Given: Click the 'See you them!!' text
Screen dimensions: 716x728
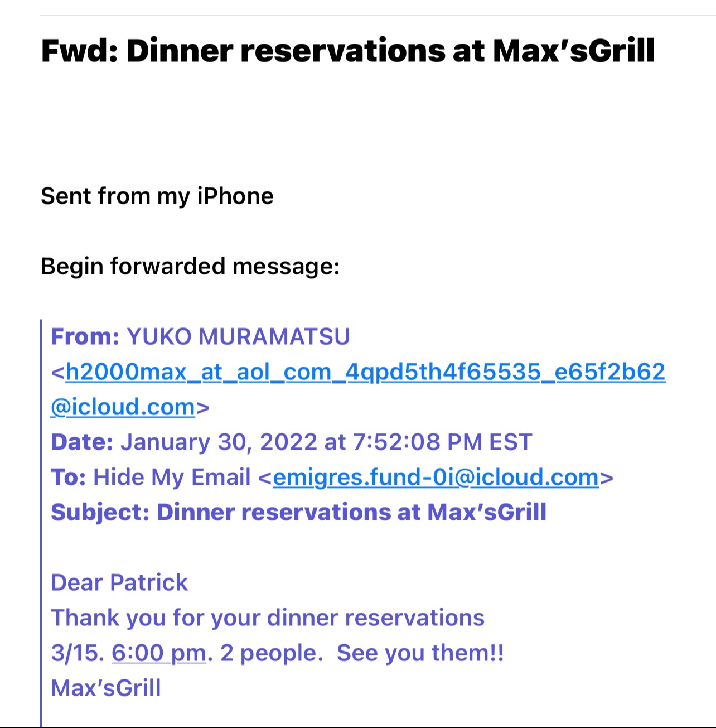Looking at the screenshot, I should [x=420, y=653].
